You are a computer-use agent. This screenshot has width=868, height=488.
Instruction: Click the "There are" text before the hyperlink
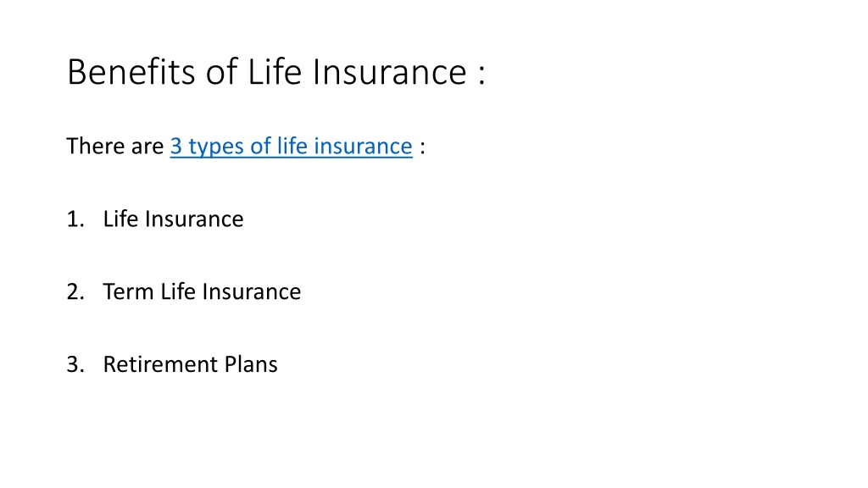click(115, 147)
